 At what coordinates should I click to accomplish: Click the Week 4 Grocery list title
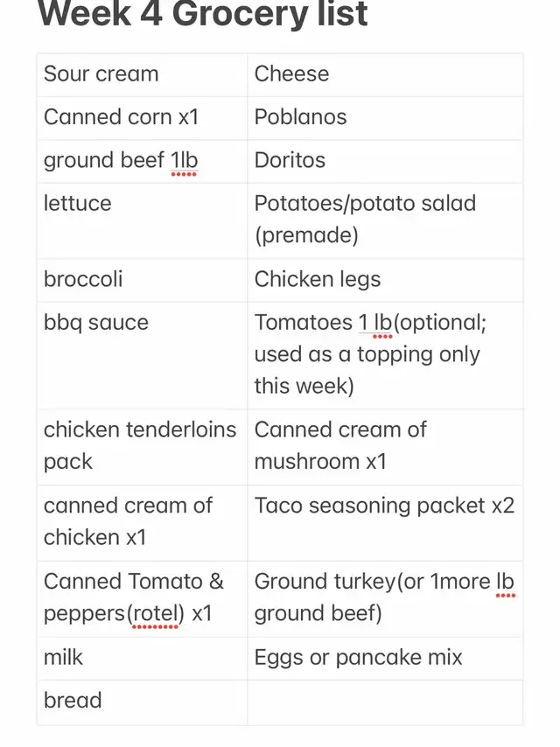[x=203, y=15]
